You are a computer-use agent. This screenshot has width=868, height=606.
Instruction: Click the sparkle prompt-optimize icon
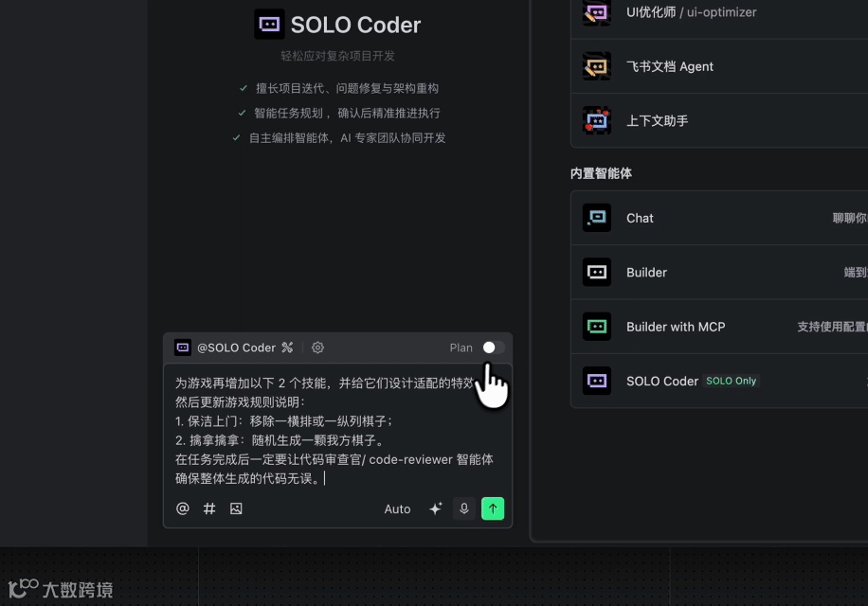436,508
